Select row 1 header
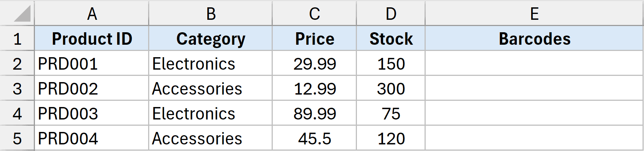The image size is (644, 151). coord(17,39)
